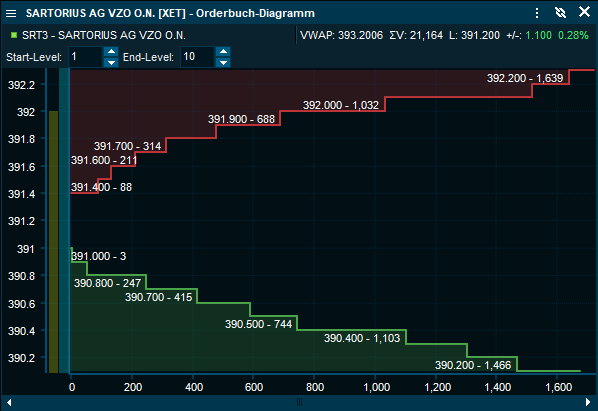Screen dimensions: 598x411
Task: Open the three-dot options menu
Action: pos(537,13)
